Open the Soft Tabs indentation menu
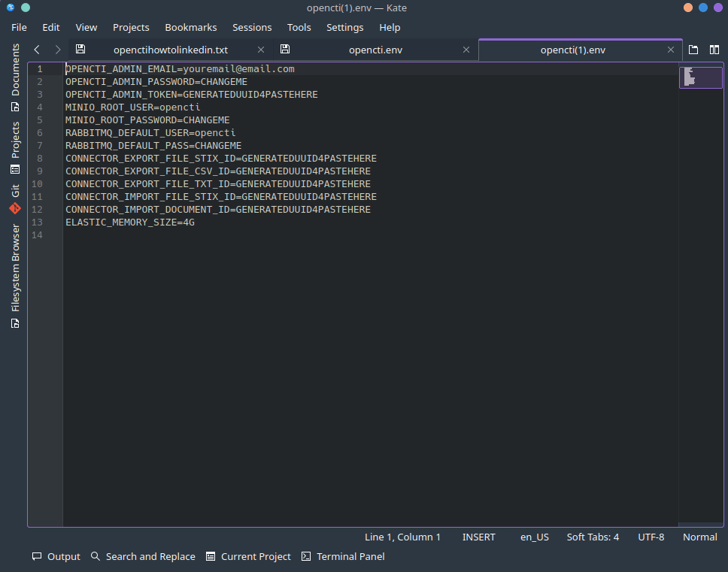The image size is (728, 572). pos(592,537)
